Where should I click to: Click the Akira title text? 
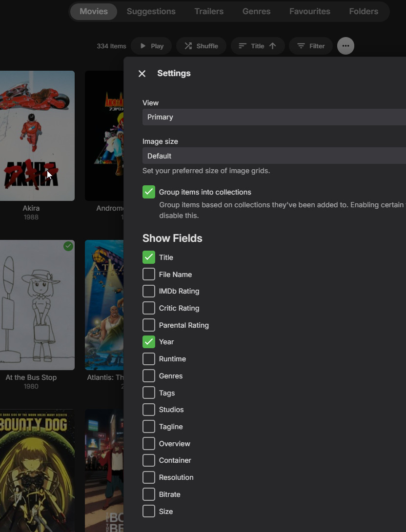tap(31, 208)
